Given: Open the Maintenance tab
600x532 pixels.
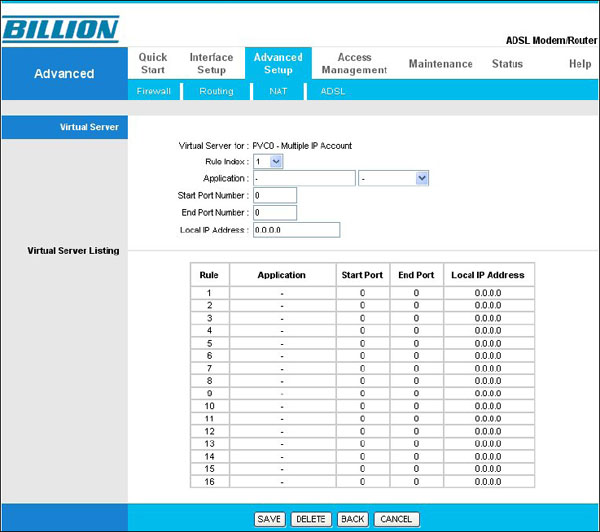Looking at the screenshot, I should 440,64.
